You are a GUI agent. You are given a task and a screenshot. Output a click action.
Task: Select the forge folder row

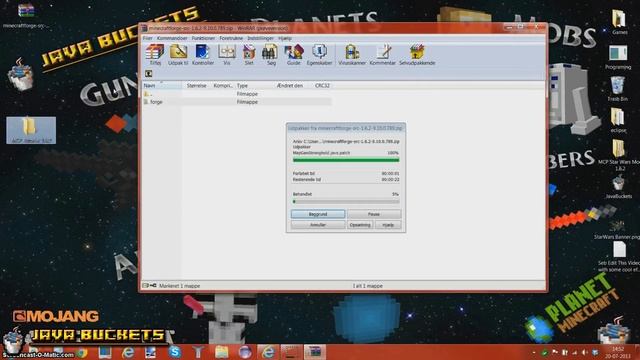click(x=237, y=102)
